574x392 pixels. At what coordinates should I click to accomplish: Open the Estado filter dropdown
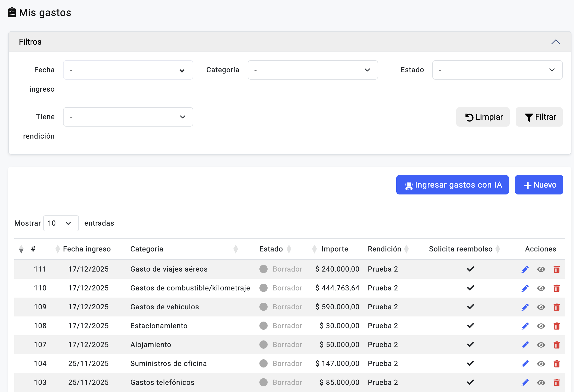[x=497, y=70]
